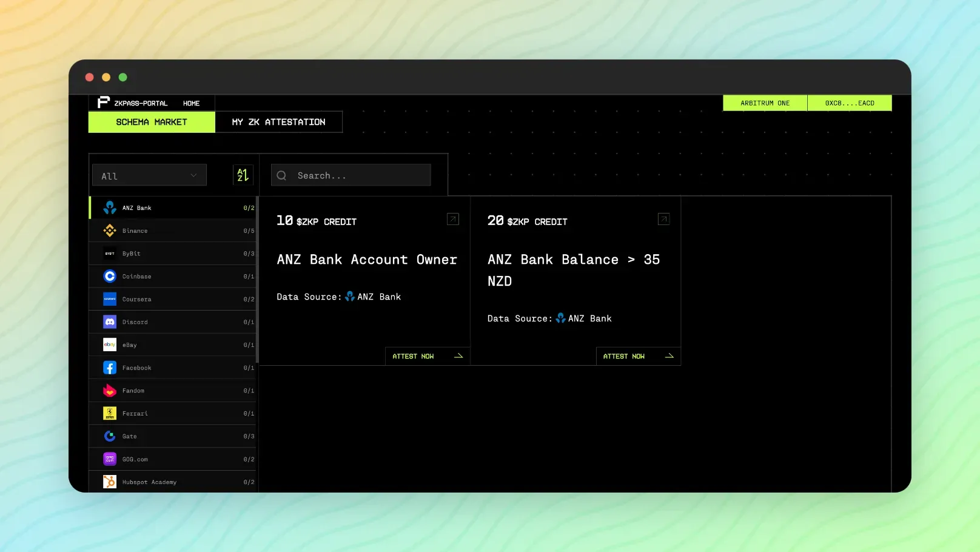Click the 0/3 count on ByBit row
The width and height of the screenshot is (980, 552).
[249, 254]
